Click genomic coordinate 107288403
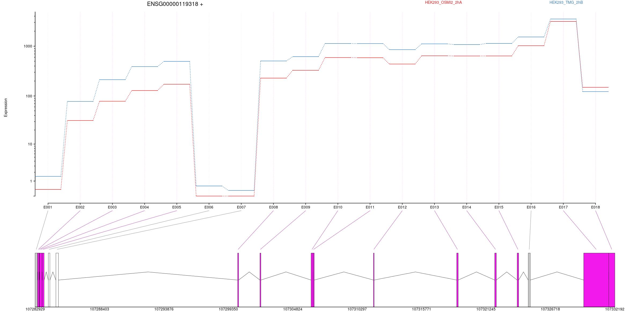This screenshot has width=644, height=322. click(100, 309)
